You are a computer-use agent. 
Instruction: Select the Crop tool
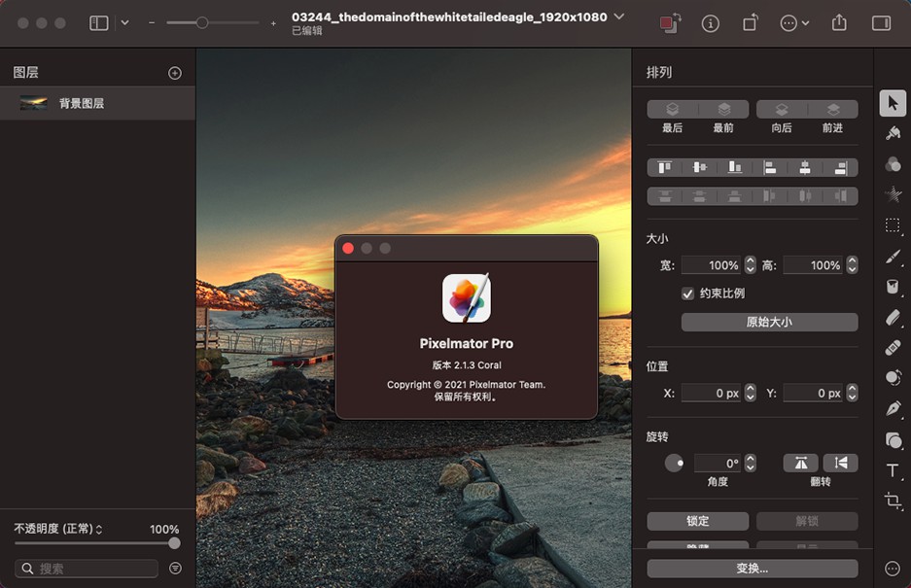893,502
